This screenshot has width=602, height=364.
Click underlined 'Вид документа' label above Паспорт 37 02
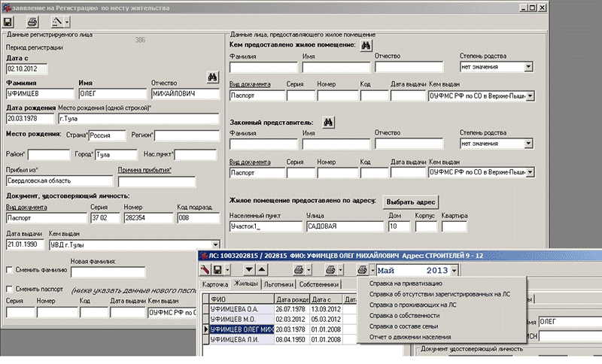(26, 207)
